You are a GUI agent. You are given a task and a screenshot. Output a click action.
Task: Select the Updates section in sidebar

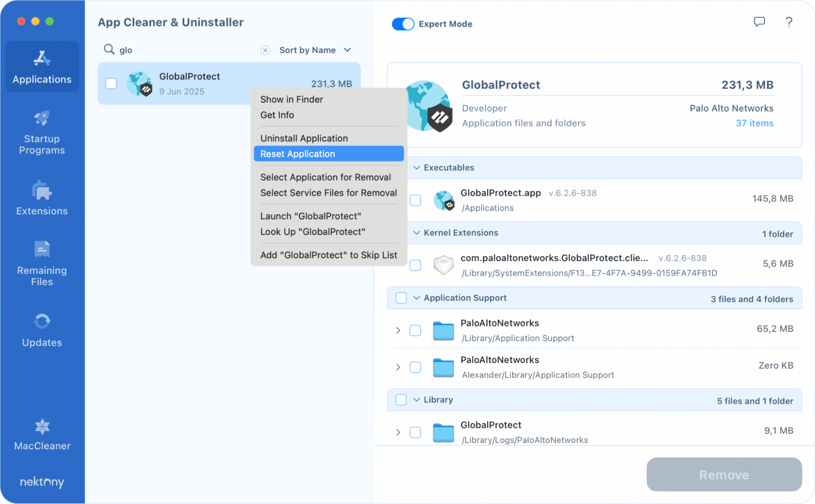coord(41,329)
